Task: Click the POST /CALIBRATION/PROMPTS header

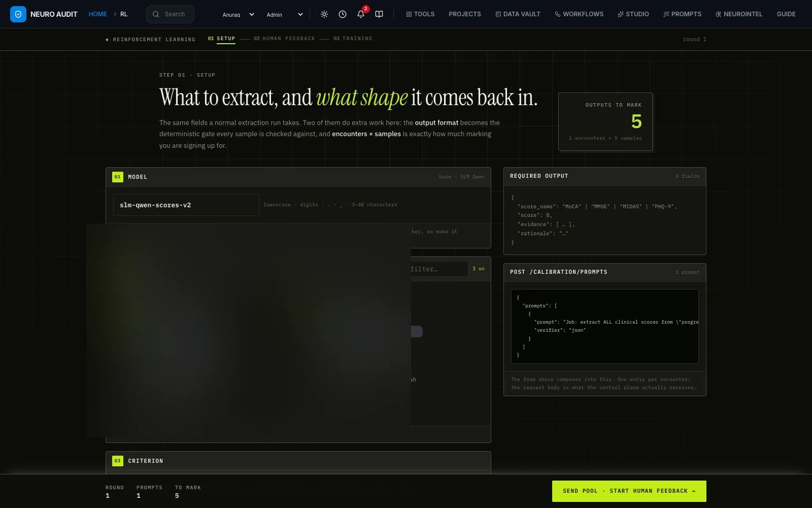Action: point(559,272)
